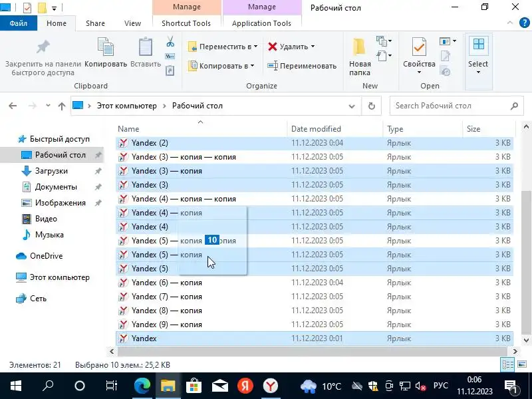The width and height of the screenshot is (532, 399).
Task: Click Закрепить на панели быстрого доступа pin icon
Action: [43, 47]
